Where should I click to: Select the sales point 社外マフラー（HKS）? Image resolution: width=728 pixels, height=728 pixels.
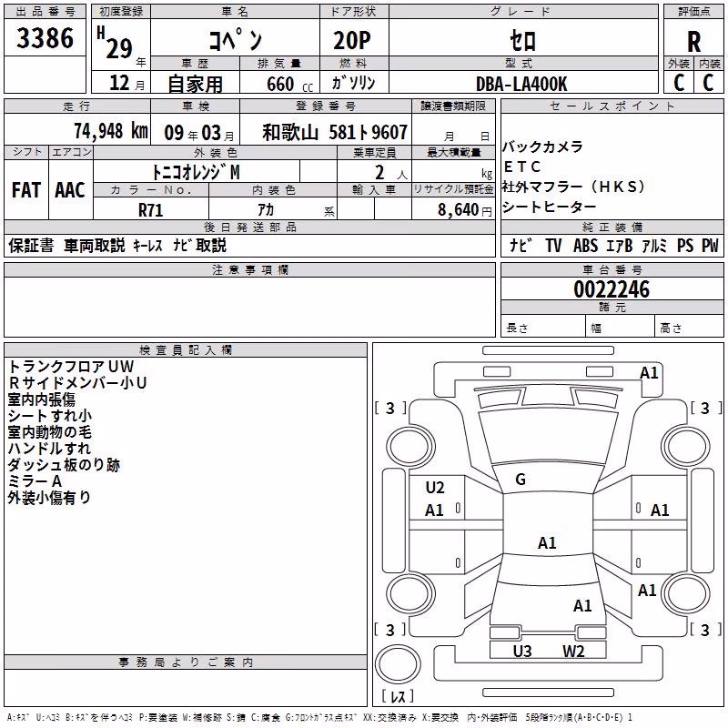point(574,187)
